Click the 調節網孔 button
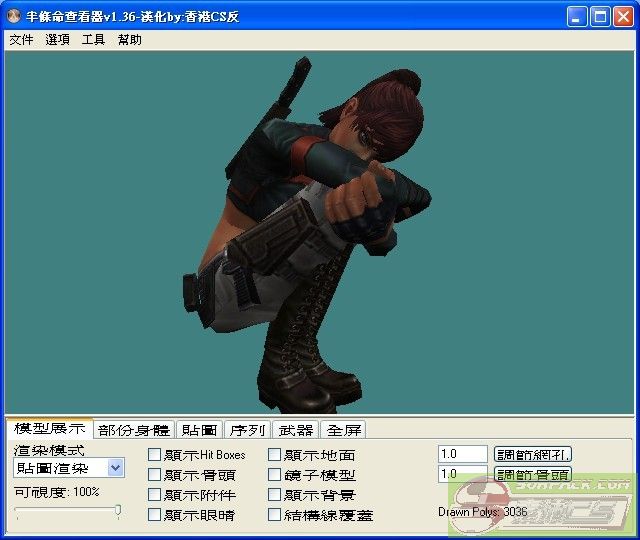Image resolution: width=640 pixels, height=540 pixels. click(x=534, y=454)
